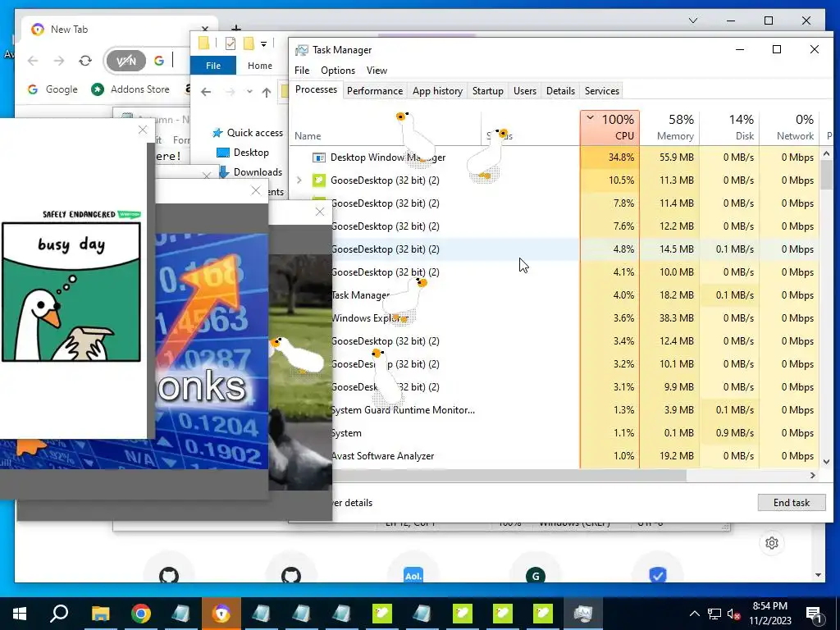840x630 pixels.
Task: Open the green G shortcut tile
Action: coord(535,575)
